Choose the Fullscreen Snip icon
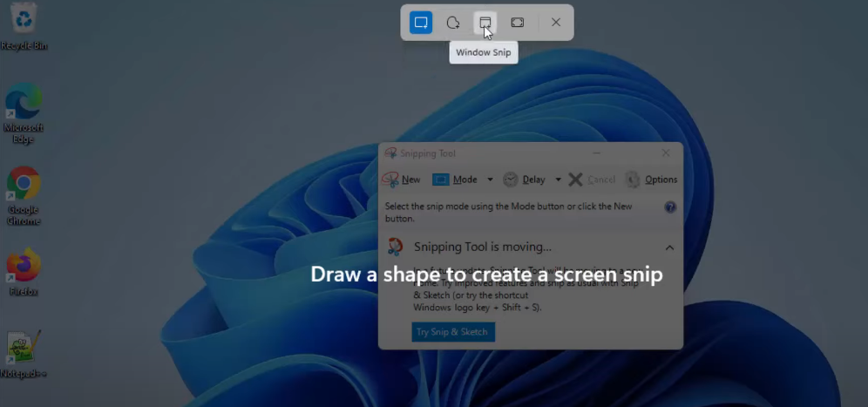868x407 pixels. click(x=518, y=23)
